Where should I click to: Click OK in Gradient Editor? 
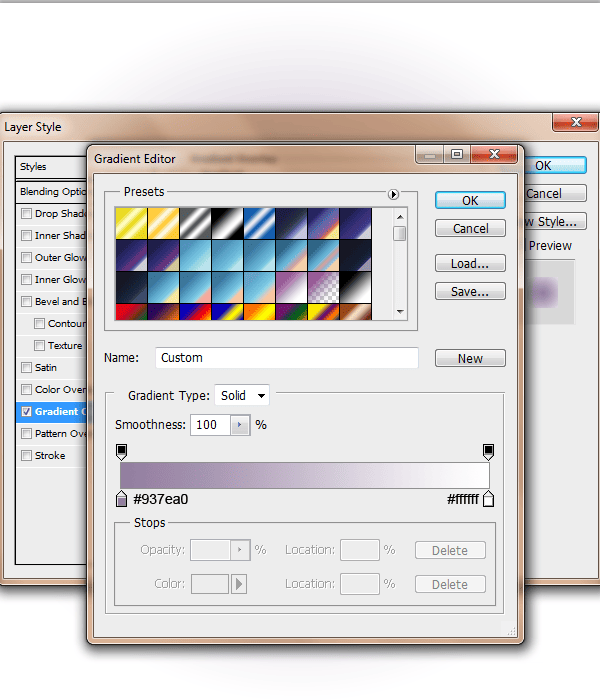coord(470,200)
